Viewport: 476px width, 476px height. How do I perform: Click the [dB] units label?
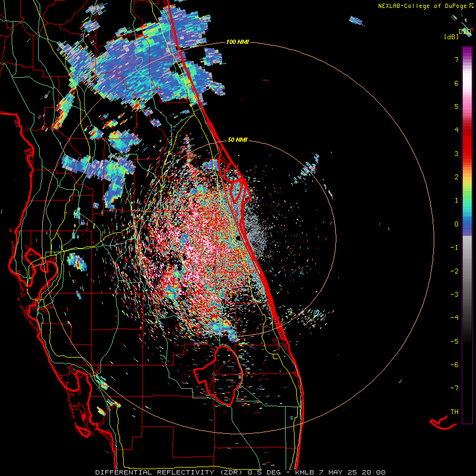click(x=452, y=36)
